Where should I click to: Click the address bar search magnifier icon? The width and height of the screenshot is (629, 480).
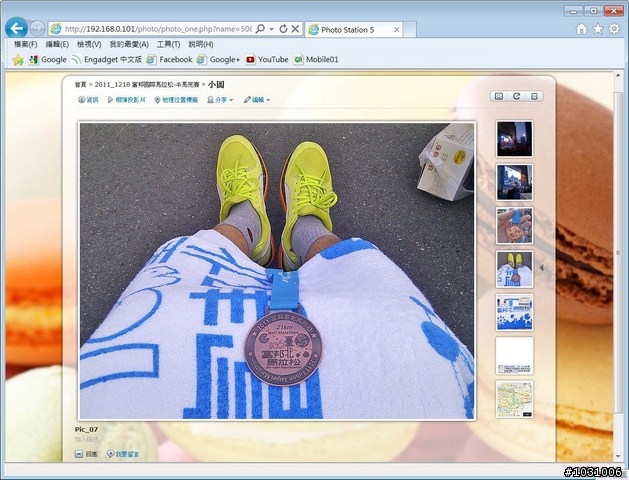click(260, 29)
